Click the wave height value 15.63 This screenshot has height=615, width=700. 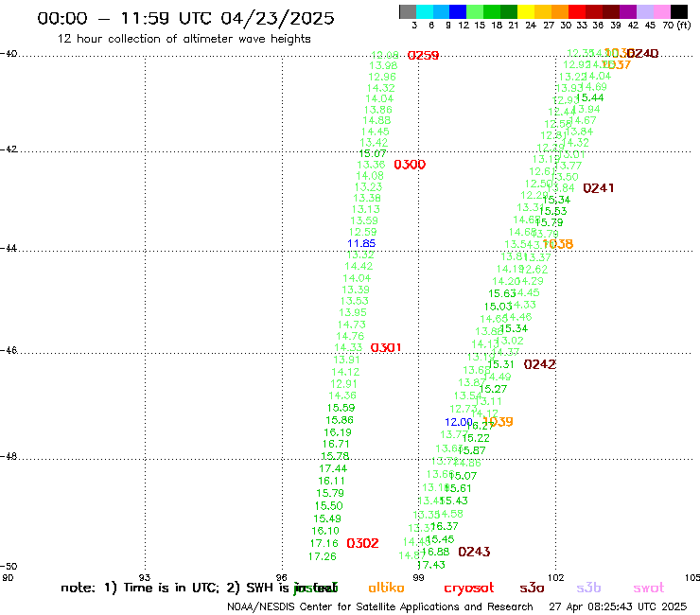point(502,293)
